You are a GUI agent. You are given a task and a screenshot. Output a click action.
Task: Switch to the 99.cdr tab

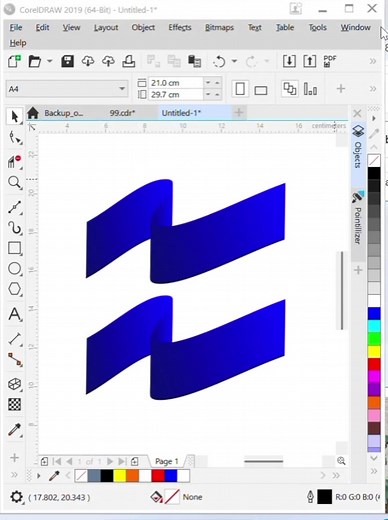click(122, 113)
